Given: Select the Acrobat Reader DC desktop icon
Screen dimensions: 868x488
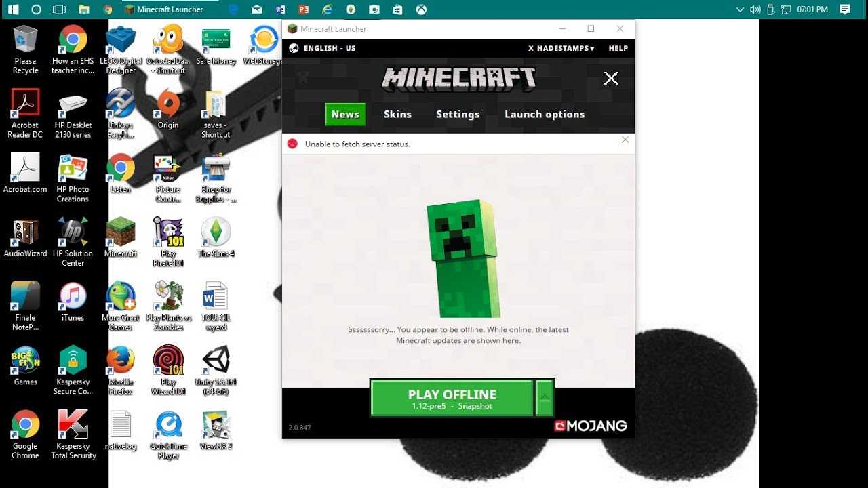Looking at the screenshot, I should pos(25,114).
